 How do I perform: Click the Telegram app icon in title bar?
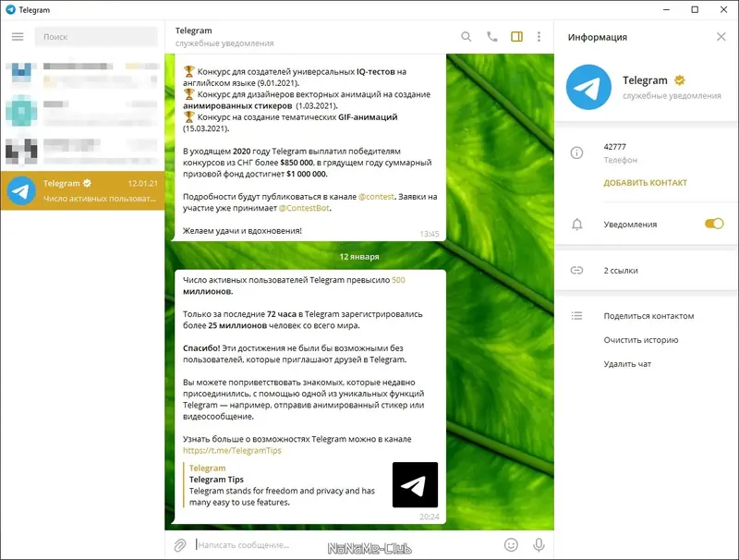[x=10, y=10]
